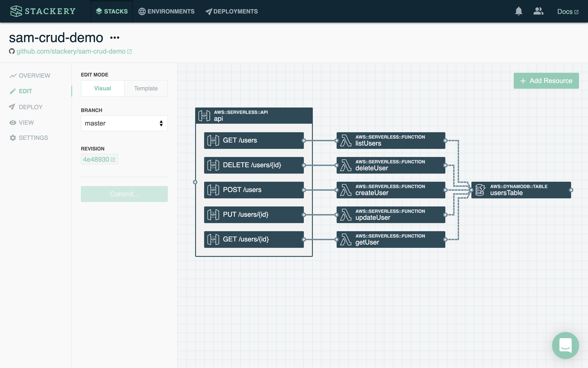The height and width of the screenshot is (368, 588).
Task: Click the getUser lambda icon
Action: [x=345, y=239]
